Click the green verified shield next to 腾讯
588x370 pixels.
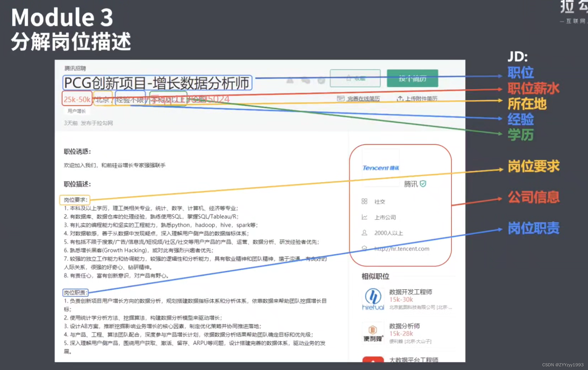pyautogui.click(x=423, y=184)
